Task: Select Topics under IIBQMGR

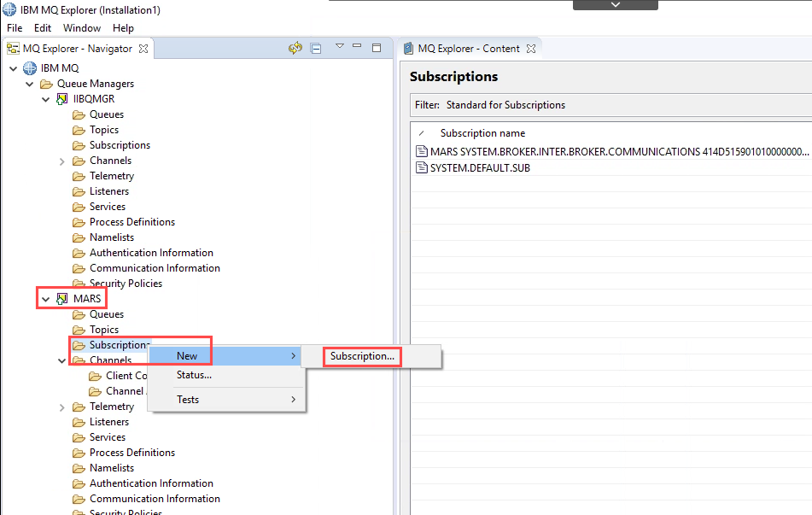Action: (x=103, y=130)
